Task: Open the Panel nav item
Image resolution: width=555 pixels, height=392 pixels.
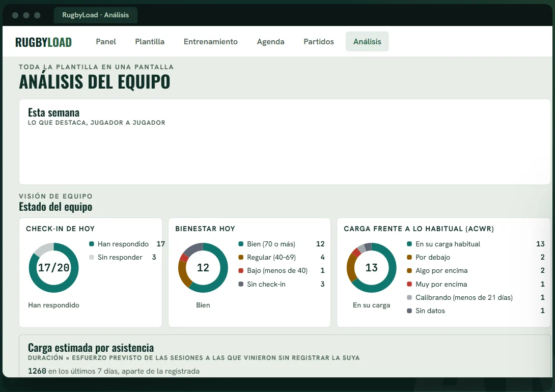Action: point(106,41)
